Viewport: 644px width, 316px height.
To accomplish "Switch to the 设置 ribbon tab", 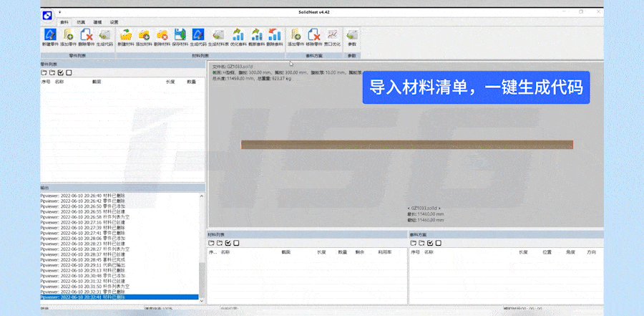I will (114, 22).
